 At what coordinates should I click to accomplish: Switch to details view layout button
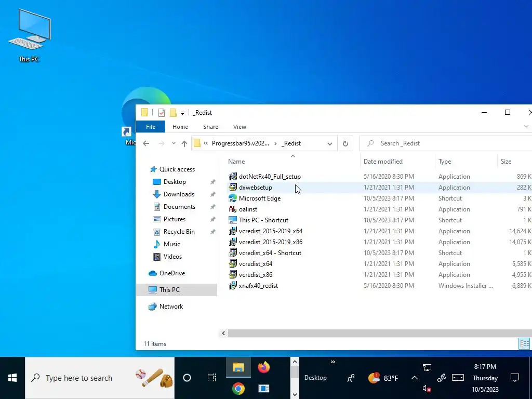click(524, 344)
